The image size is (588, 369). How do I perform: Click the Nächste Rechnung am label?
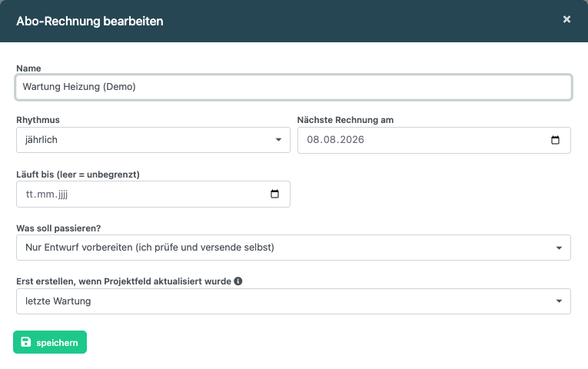(x=345, y=120)
